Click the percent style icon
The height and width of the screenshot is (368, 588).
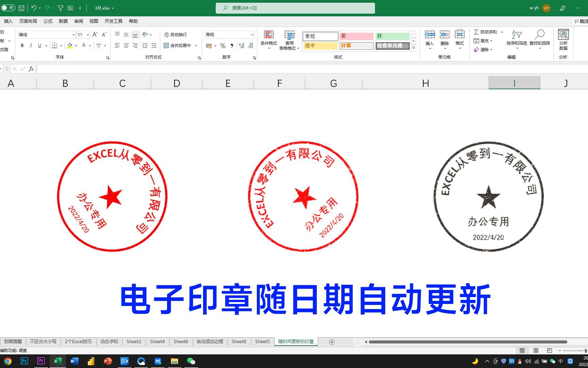(x=223, y=46)
